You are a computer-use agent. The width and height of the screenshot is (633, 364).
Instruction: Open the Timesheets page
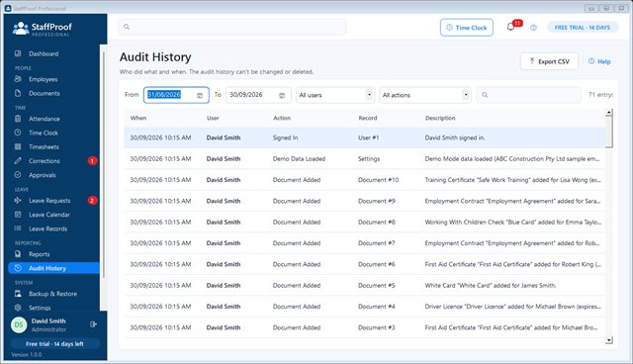[44, 147]
